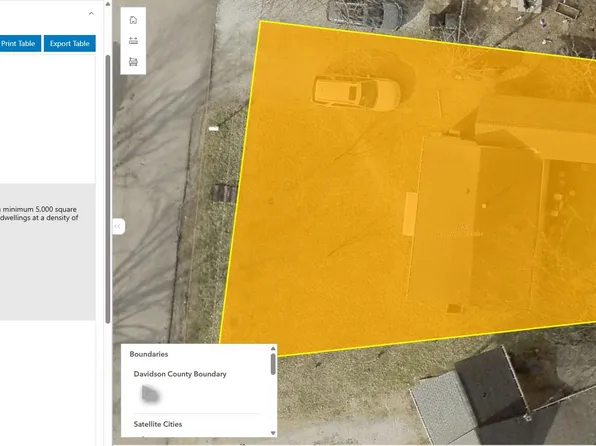Click the Home default extent icon

click(x=133, y=20)
